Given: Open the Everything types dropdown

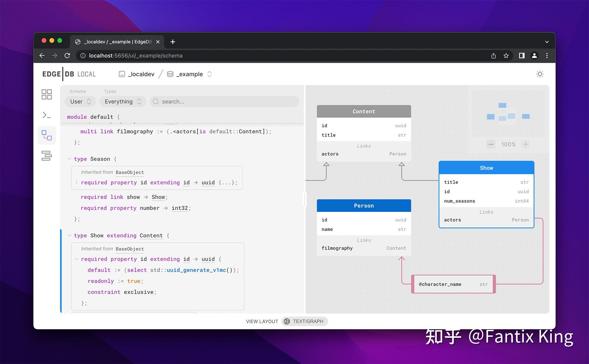Looking at the screenshot, I should point(123,101).
